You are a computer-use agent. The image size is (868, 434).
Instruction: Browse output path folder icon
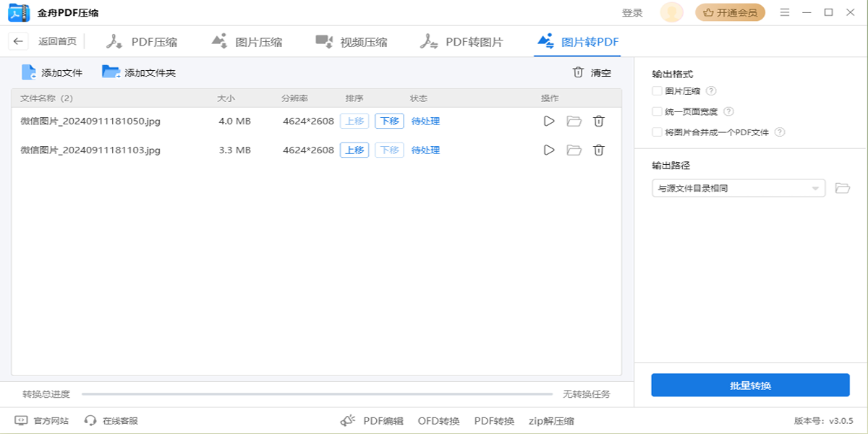(842, 188)
